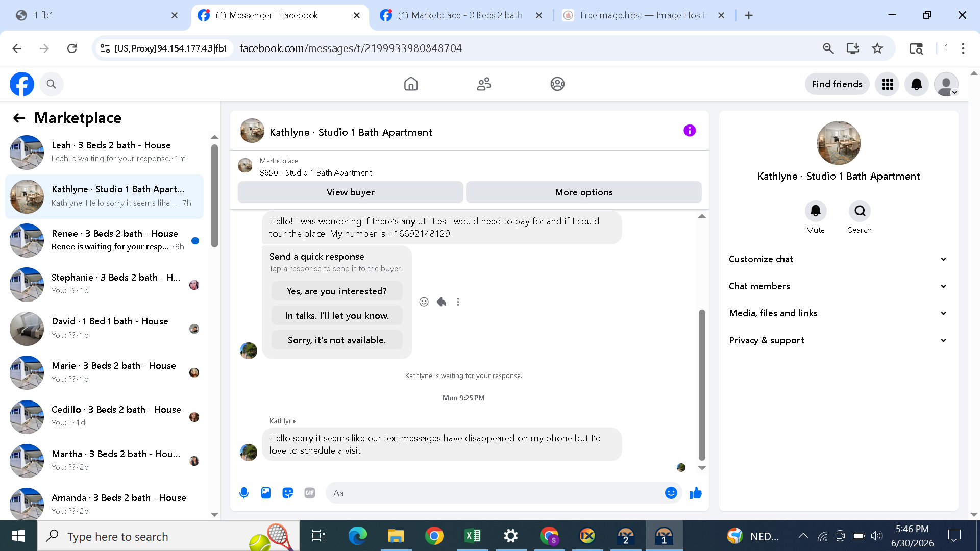Expand the Customize chat section

(x=838, y=259)
